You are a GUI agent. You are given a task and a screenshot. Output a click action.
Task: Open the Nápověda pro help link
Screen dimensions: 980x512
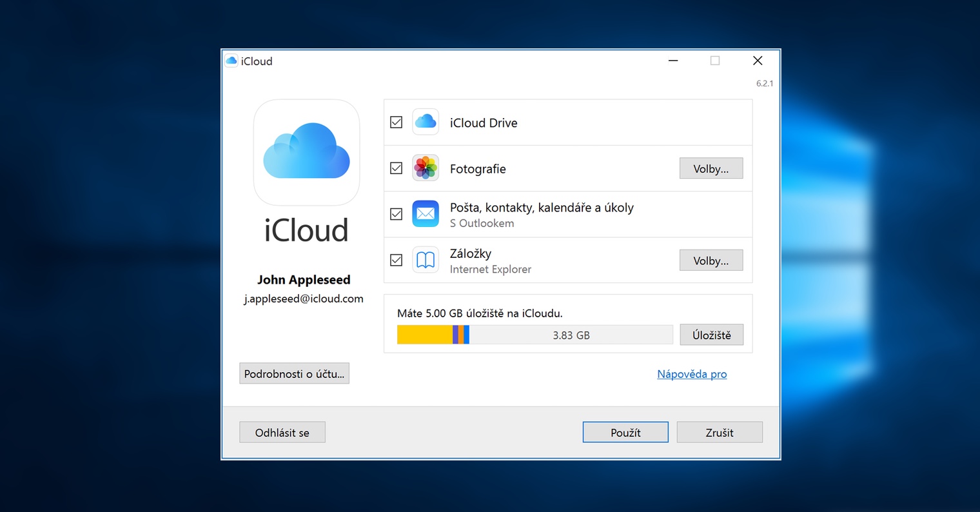point(692,374)
